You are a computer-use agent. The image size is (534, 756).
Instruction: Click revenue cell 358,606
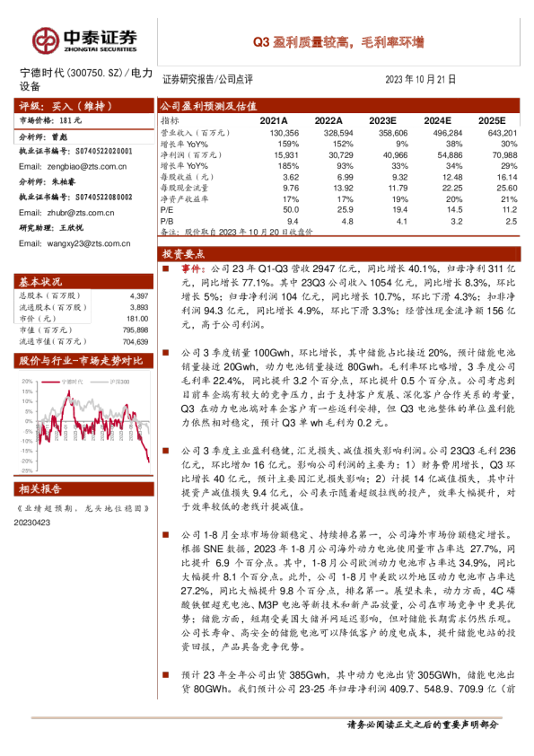click(x=393, y=133)
